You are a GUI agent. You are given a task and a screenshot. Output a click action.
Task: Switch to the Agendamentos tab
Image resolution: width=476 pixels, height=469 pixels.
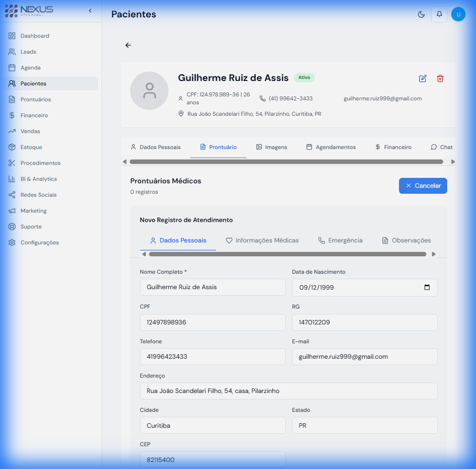tap(331, 147)
